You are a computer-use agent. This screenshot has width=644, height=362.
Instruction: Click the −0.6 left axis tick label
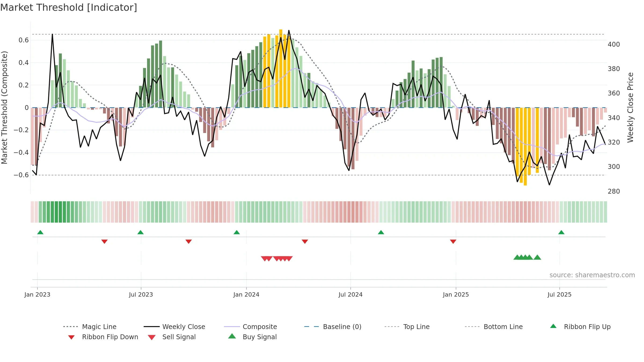point(21,175)
